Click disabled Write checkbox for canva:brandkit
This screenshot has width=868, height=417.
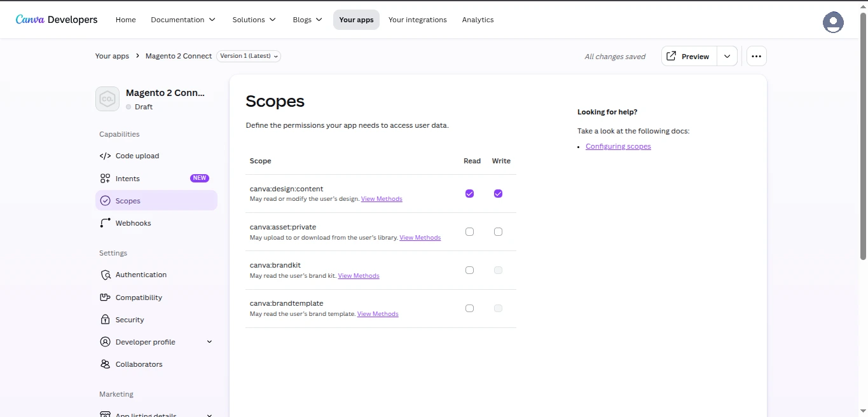498,270
